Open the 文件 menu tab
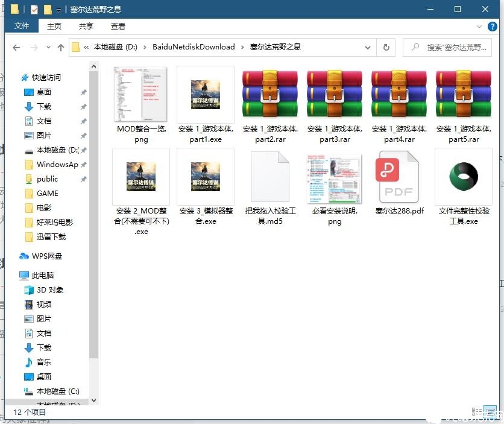This screenshot has width=504, height=424. (x=22, y=26)
